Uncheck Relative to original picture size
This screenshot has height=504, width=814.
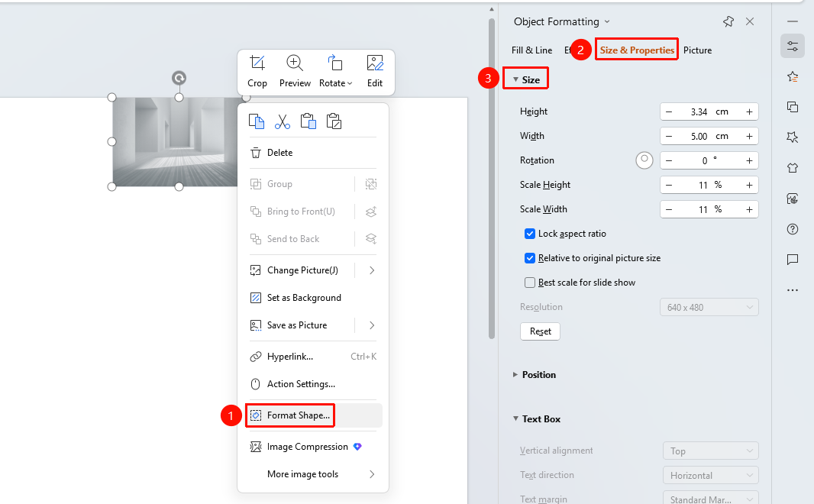[529, 258]
